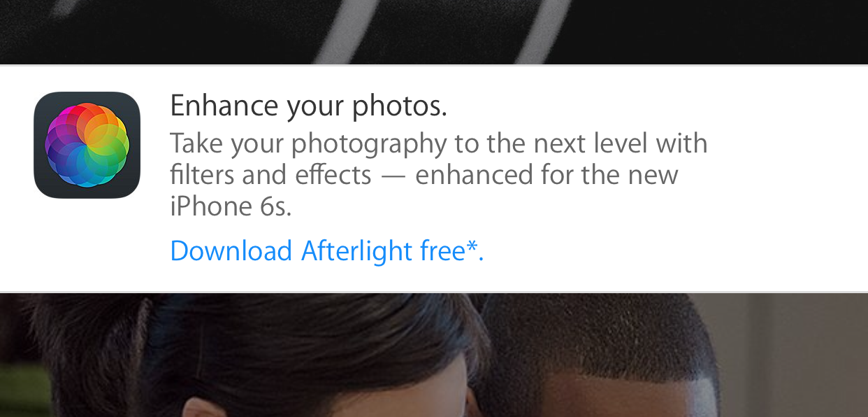Click the Take your photography text line
Image resolution: width=868 pixels, height=417 pixels.
[439, 144]
